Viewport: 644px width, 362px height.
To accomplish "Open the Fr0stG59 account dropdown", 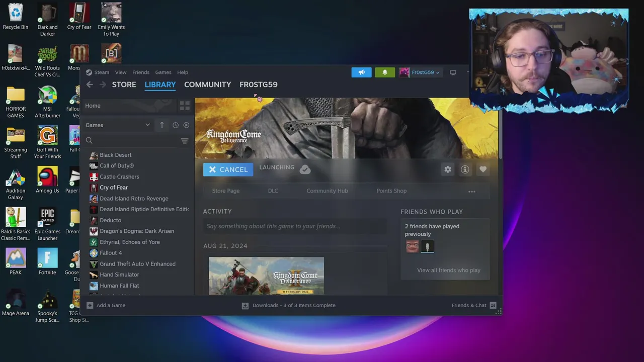I will pyautogui.click(x=421, y=72).
